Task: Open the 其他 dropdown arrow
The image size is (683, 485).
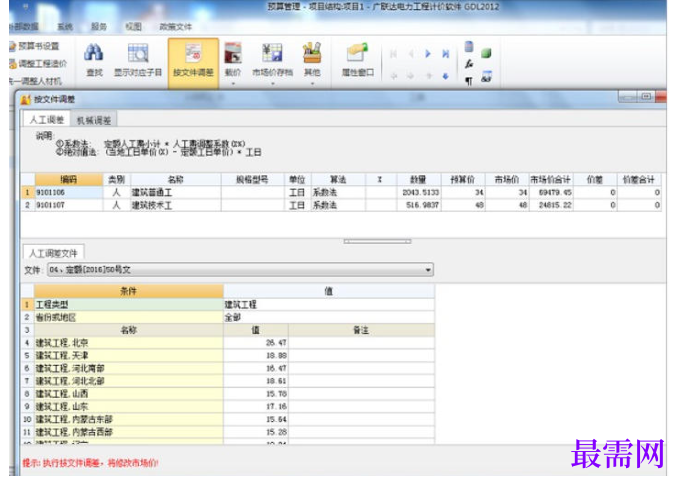Action: (312, 83)
